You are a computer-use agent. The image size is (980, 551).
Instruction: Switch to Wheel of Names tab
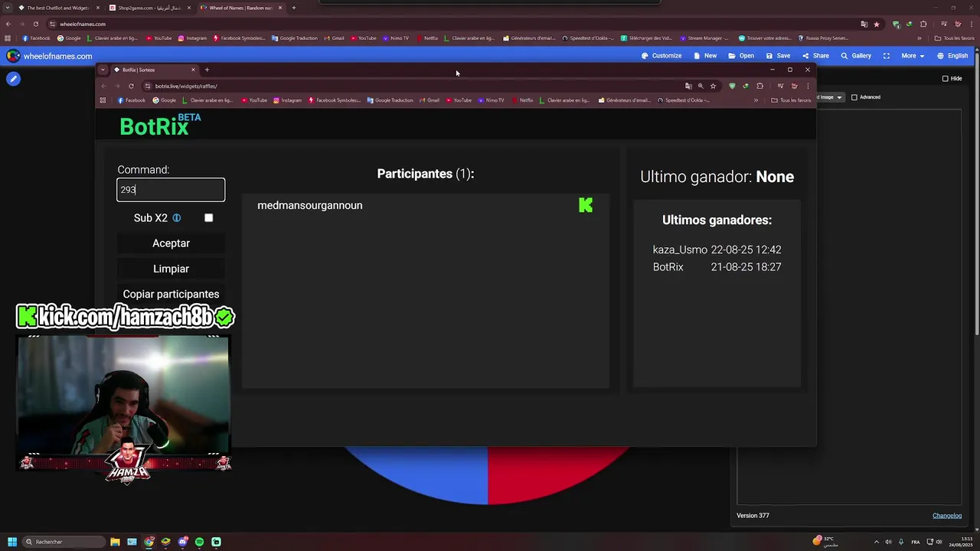coord(240,8)
